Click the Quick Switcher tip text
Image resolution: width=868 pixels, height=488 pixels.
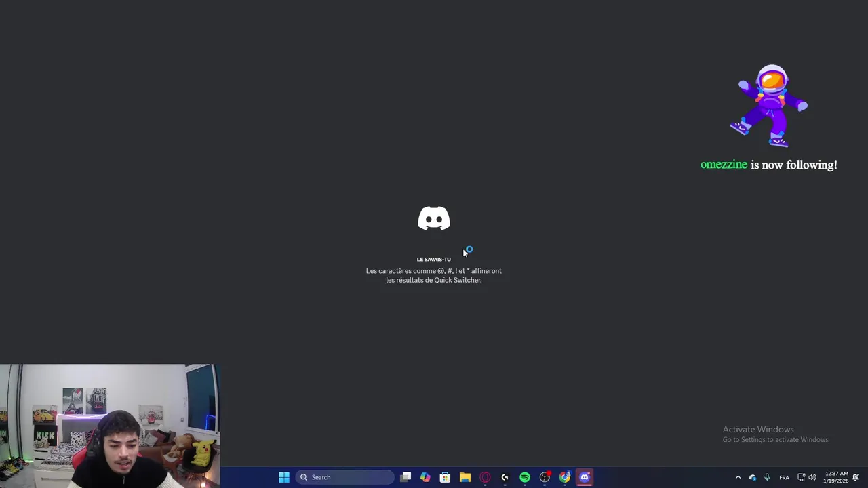[x=434, y=275]
